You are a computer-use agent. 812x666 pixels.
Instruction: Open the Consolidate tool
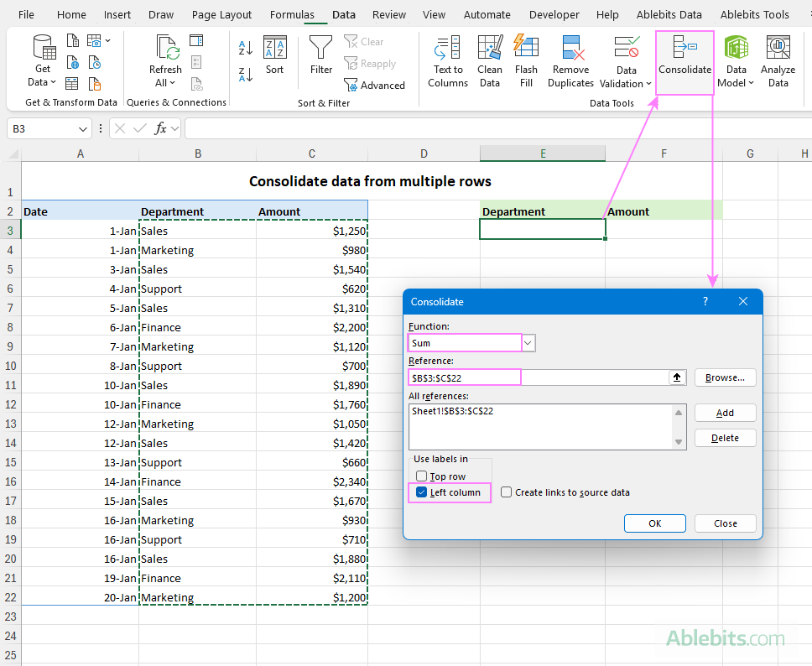(x=684, y=60)
